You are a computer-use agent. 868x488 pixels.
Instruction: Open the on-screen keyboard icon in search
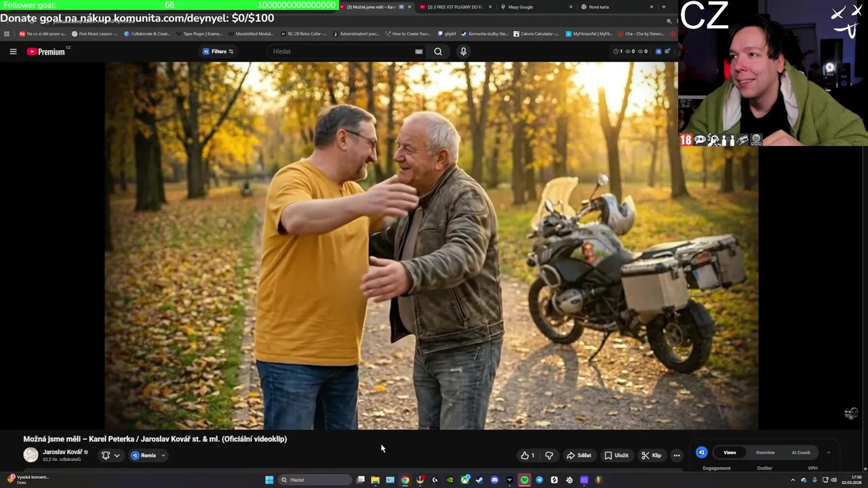(418, 52)
